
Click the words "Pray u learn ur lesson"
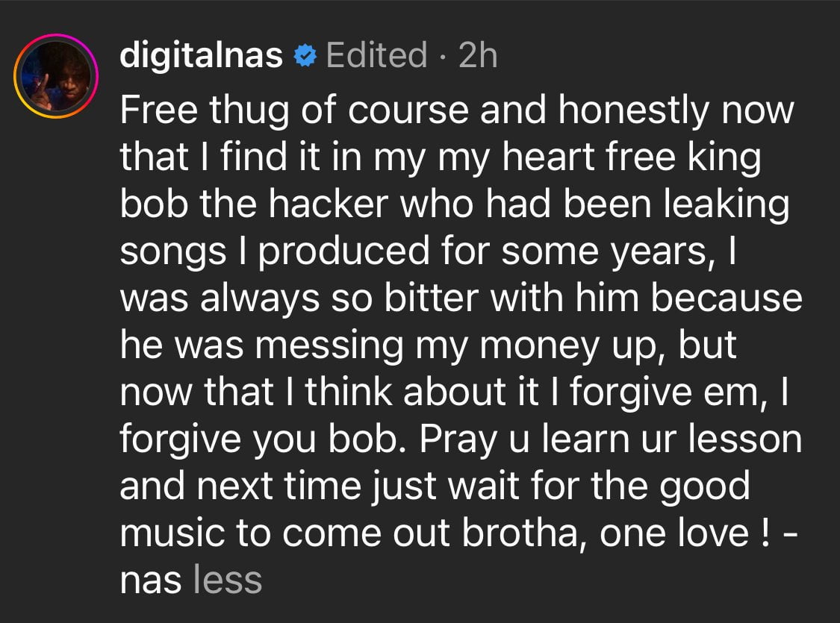click(610, 442)
